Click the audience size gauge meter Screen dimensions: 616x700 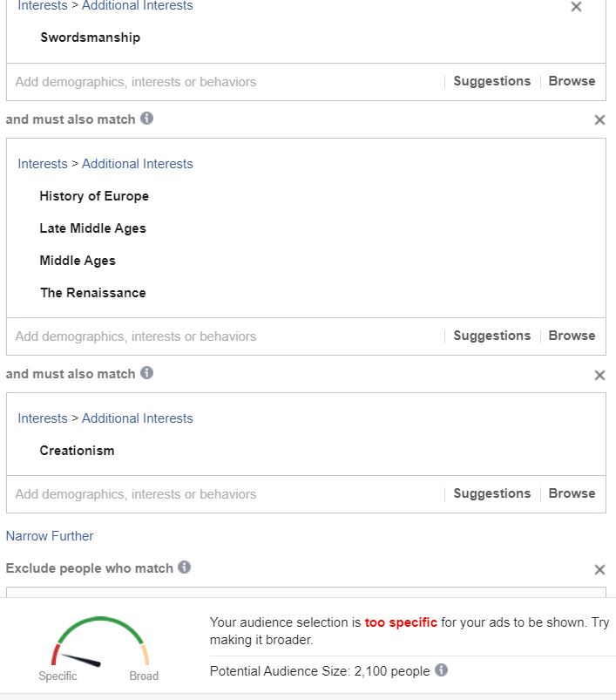coord(100,642)
